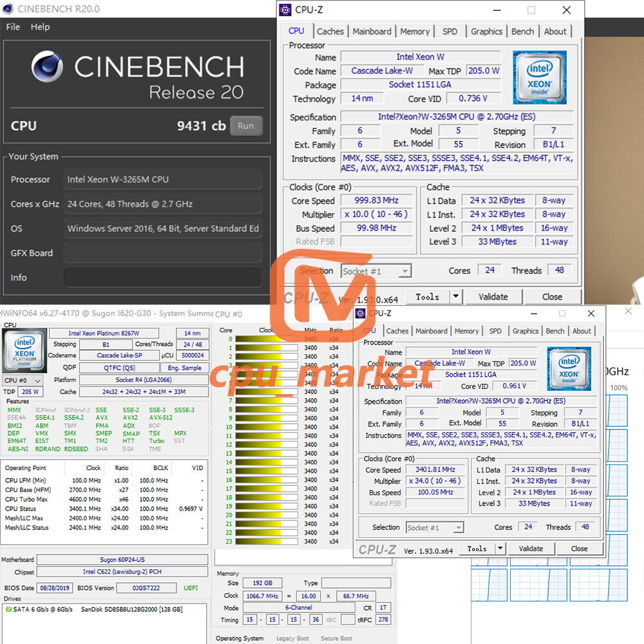
Task: Switch to Memory tab in upper CPU-Z
Action: click(x=415, y=32)
